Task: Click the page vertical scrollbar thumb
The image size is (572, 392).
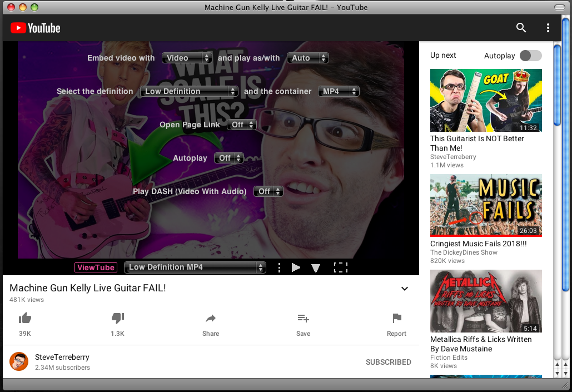Action: (x=556, y=85)
